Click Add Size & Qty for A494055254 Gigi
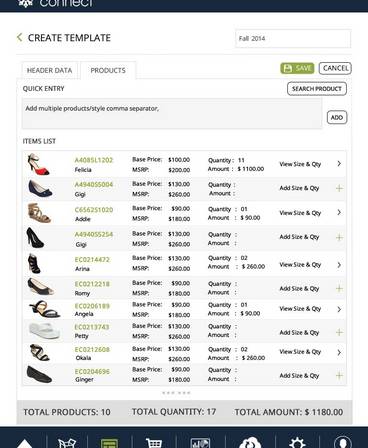Image resolution: width=368 pixels, height=448 pixels. point(299,237)
